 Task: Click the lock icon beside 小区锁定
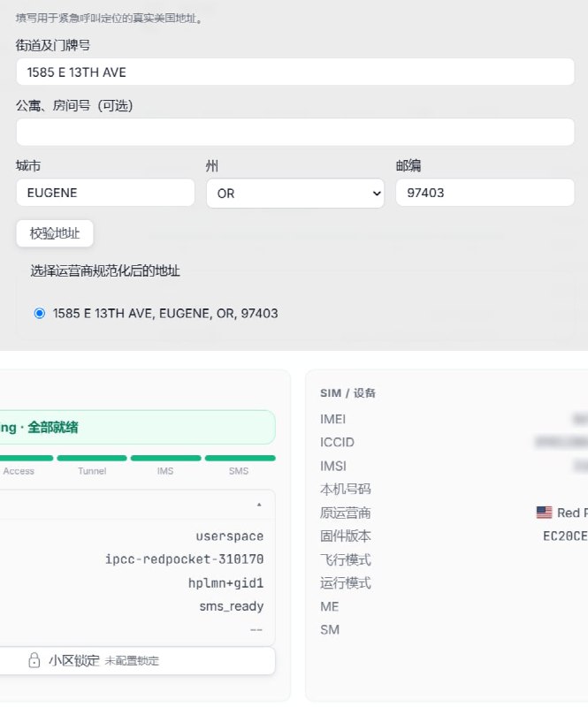[x=34, y=660]
